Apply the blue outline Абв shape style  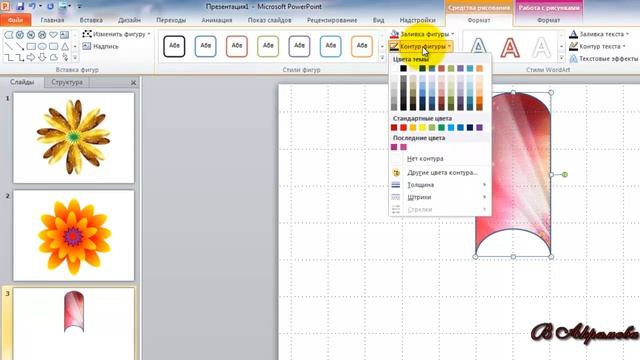[x=205, y=46]
